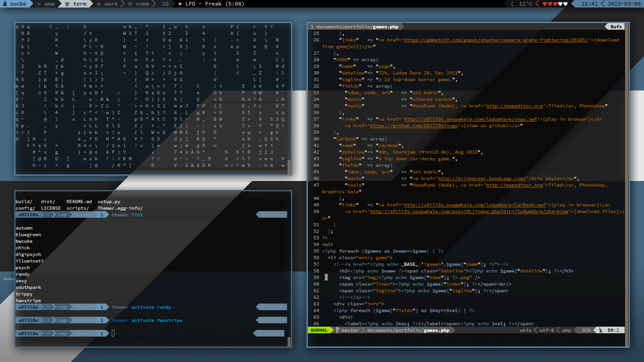Click the themer terminal scrollbar thumb
This screenshot has height=362, width=644.
[x=289, y=342]
